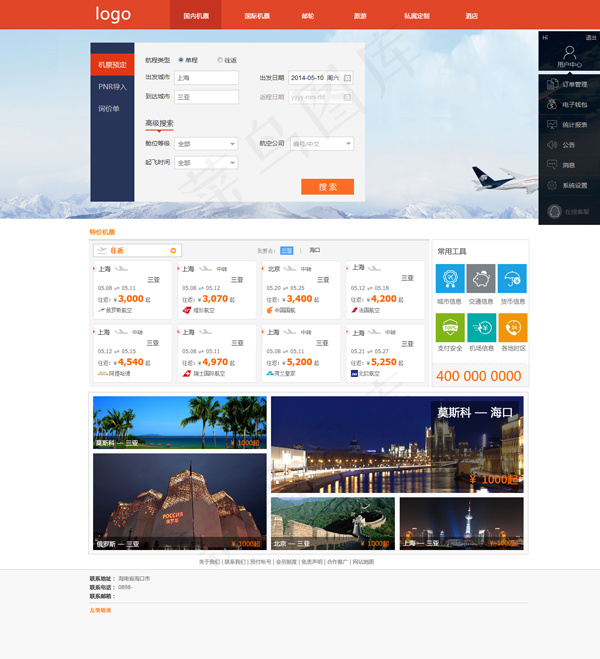Open the 旅游 nav tab

coord(360,16)
